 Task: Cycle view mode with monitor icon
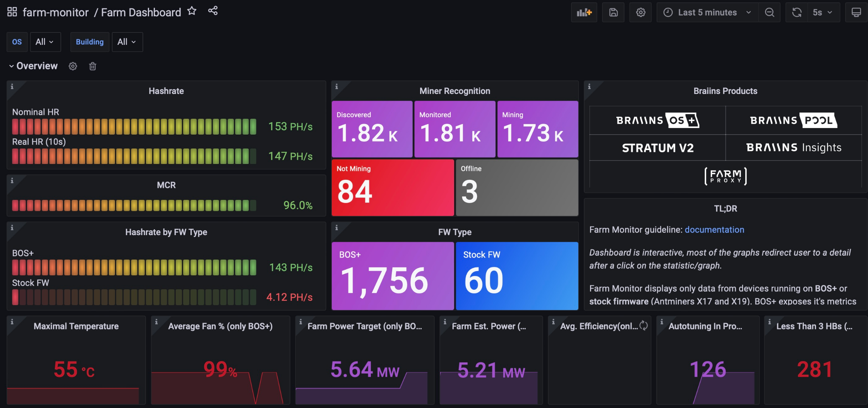(856, 12)
